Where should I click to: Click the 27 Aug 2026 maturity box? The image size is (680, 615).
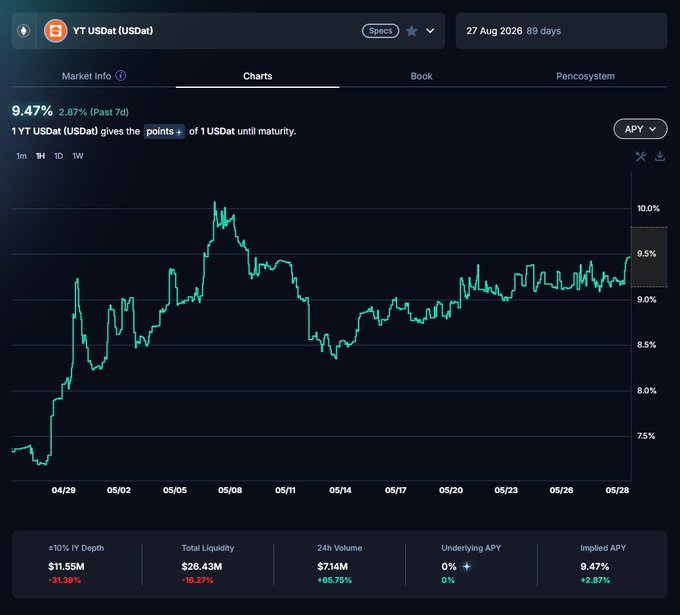561,31
